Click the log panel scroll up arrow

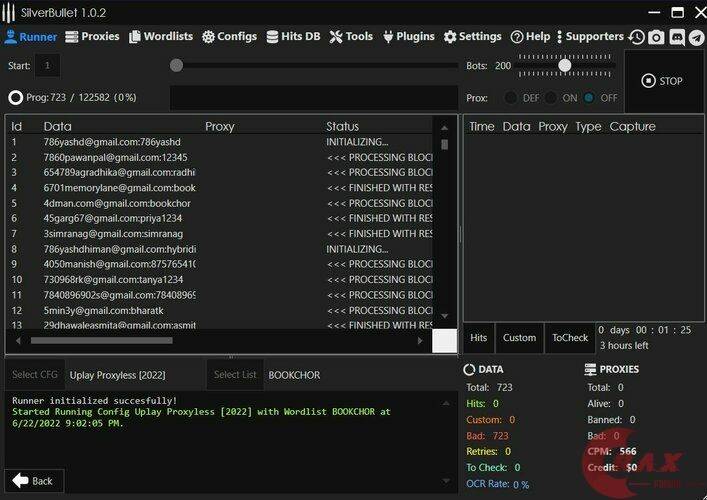pyautogui.click(x=445, y=403)
